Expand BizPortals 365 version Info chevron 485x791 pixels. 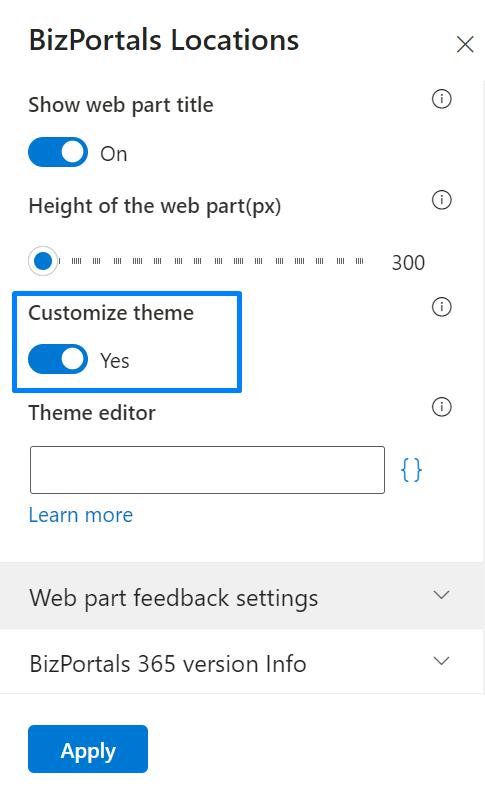coord(442,661)
